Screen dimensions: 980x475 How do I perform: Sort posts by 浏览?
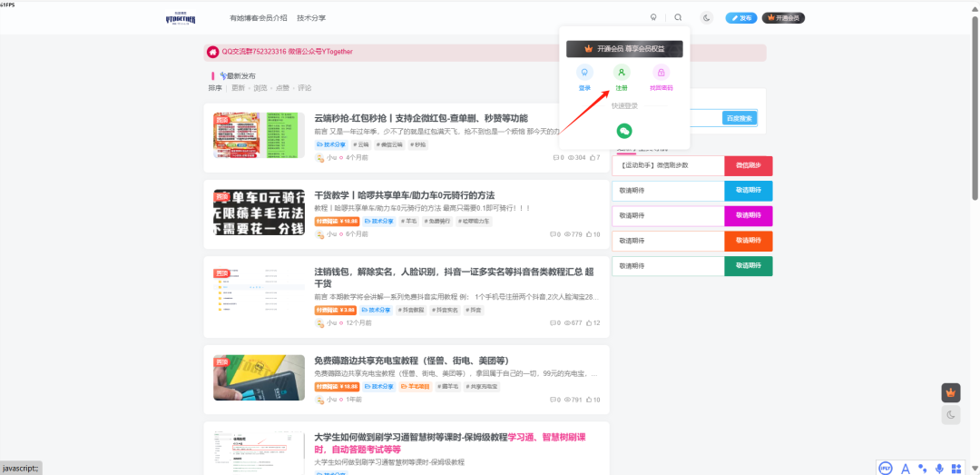pyautogui.click(x=260, y=88)
